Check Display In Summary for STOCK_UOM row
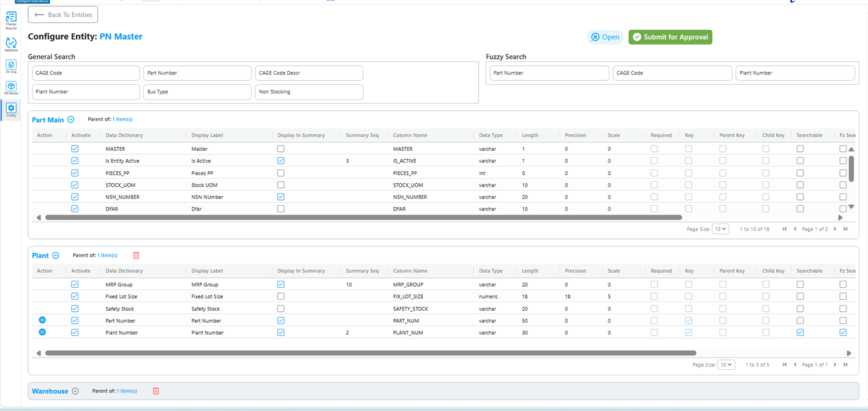The width and height of the screenshot is (868, 411). click(281, 185)
